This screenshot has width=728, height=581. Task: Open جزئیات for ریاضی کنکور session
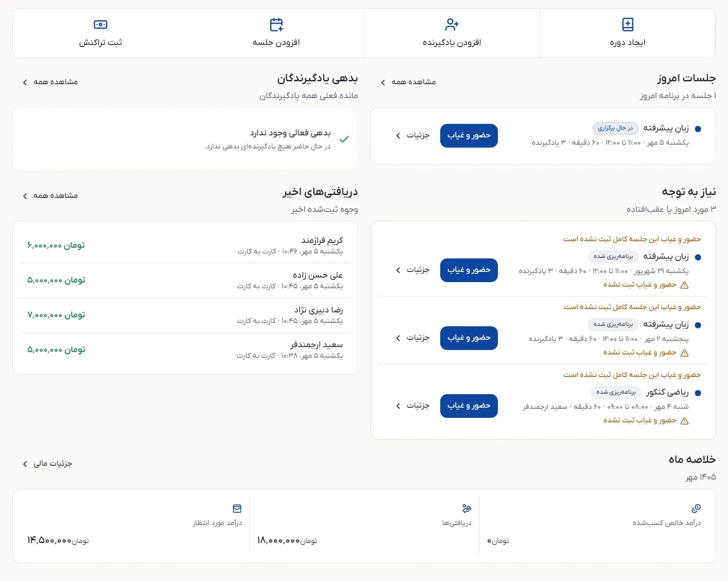tap(412, 406)
